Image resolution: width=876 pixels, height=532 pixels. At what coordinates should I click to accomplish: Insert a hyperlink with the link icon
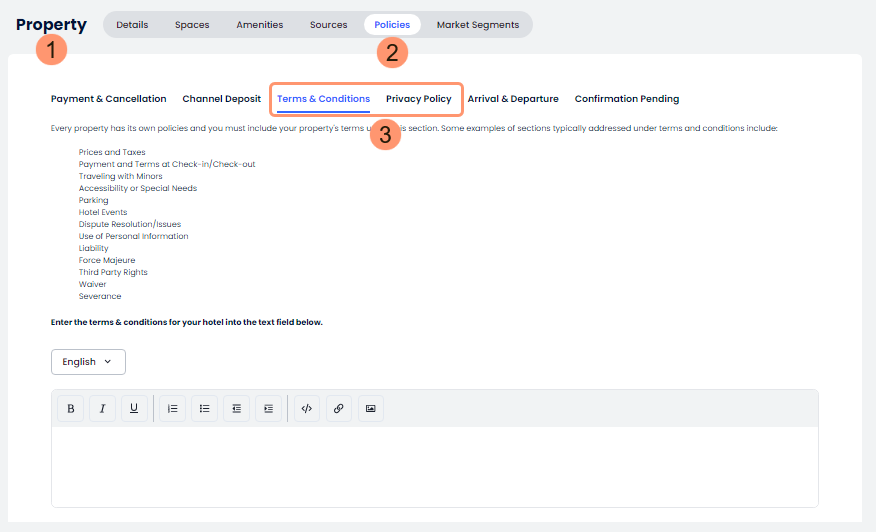(x=339, y=408)
